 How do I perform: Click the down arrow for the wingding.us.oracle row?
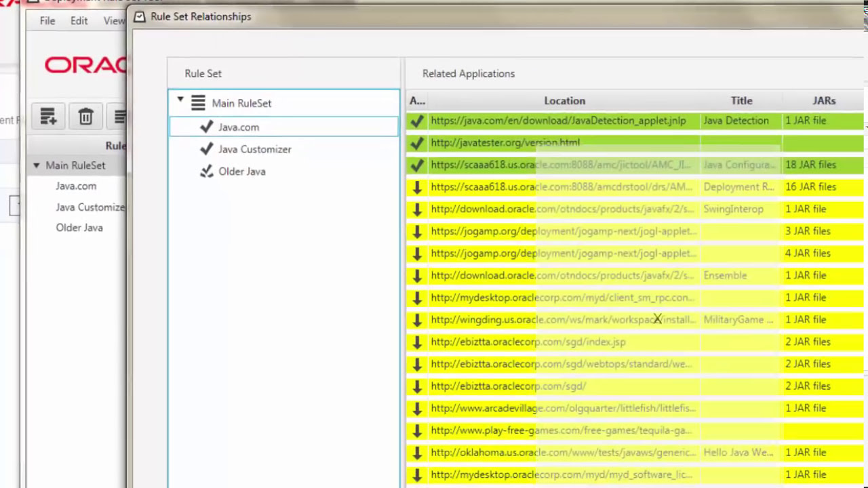(417, 320)
